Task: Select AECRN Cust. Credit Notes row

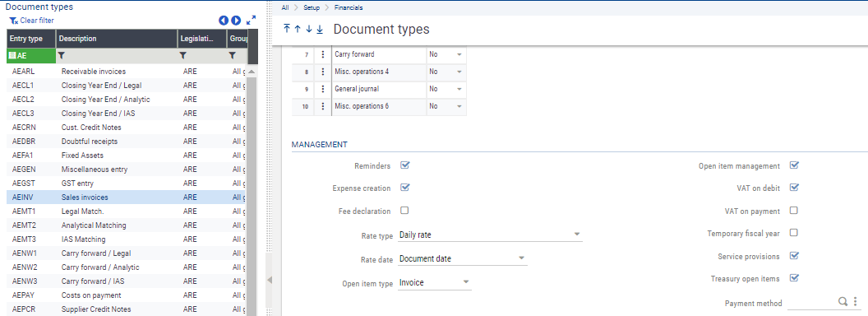Action: [x=127, y=128]
